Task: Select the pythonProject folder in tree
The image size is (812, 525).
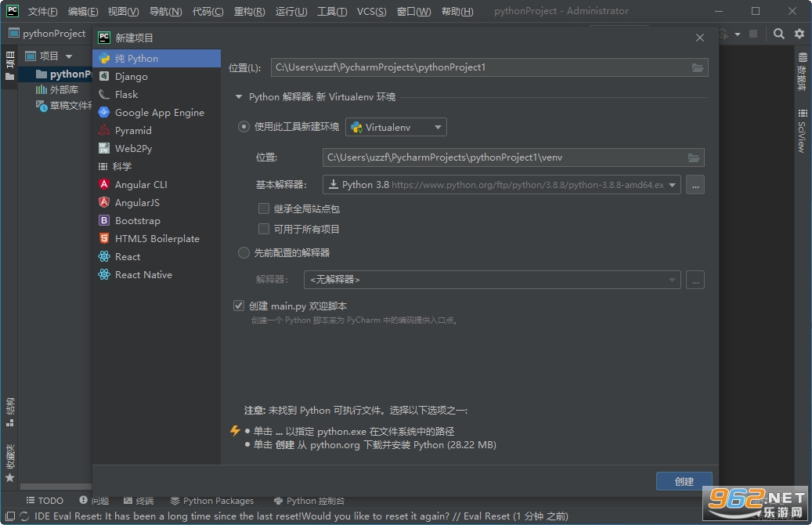Action: click(63, 74)
